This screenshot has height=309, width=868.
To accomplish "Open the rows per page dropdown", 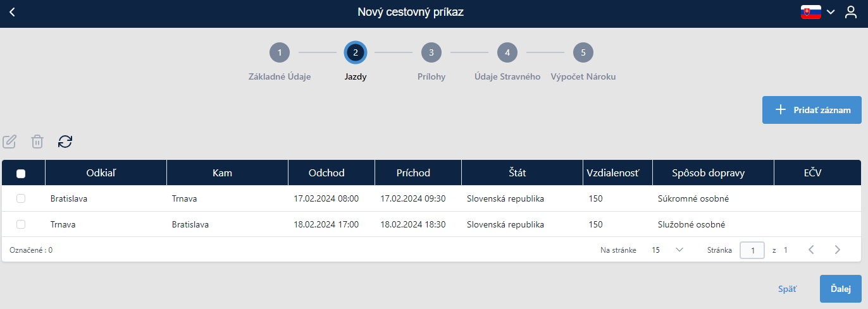I will pyautogui.click(x=667, y=250).
